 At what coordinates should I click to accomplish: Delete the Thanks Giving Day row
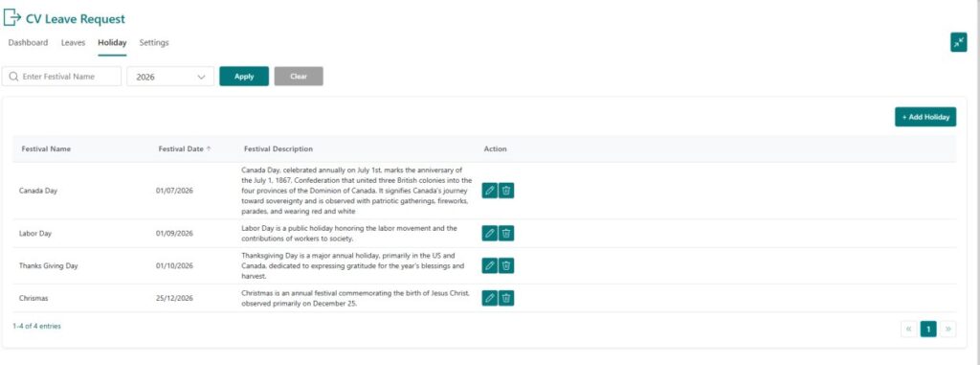click(x=506, y=265)
